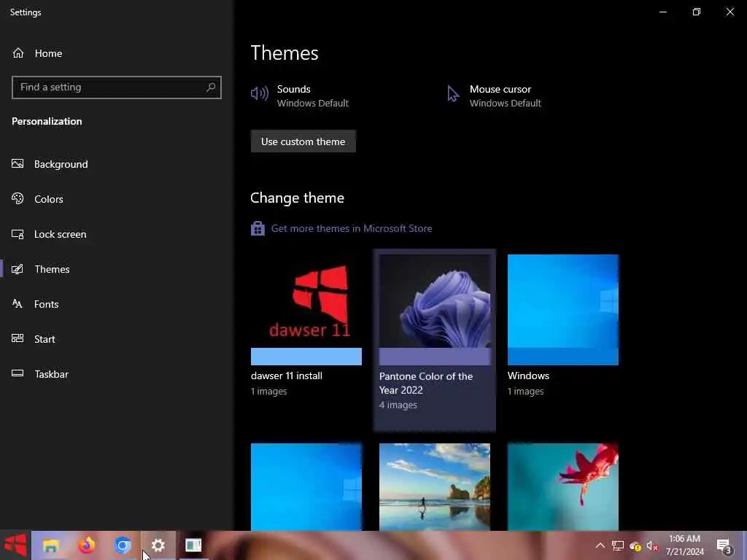Open Get more themes in Microsoft Store

[352, 228]
